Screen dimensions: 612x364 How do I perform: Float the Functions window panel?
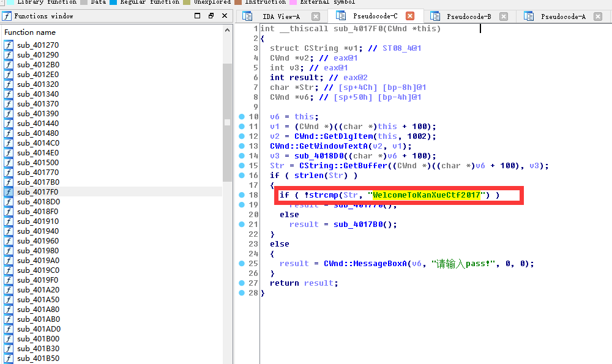211,16
